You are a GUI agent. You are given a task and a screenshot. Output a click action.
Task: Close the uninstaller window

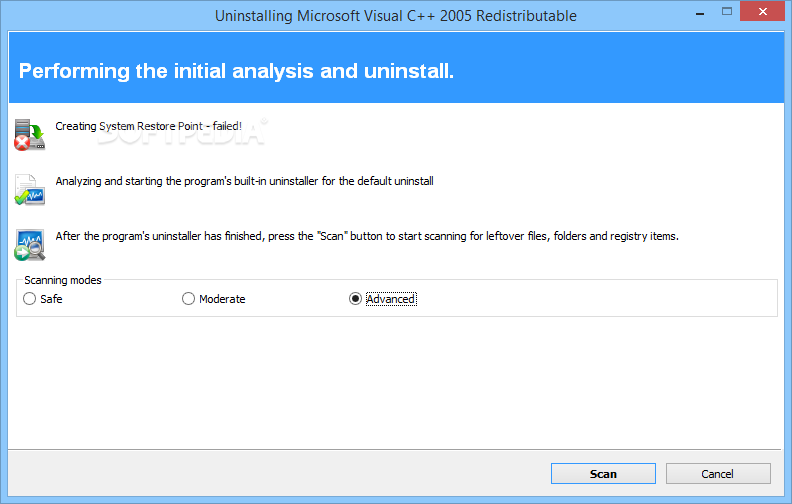pyautogui.click(x=763, y=11)
